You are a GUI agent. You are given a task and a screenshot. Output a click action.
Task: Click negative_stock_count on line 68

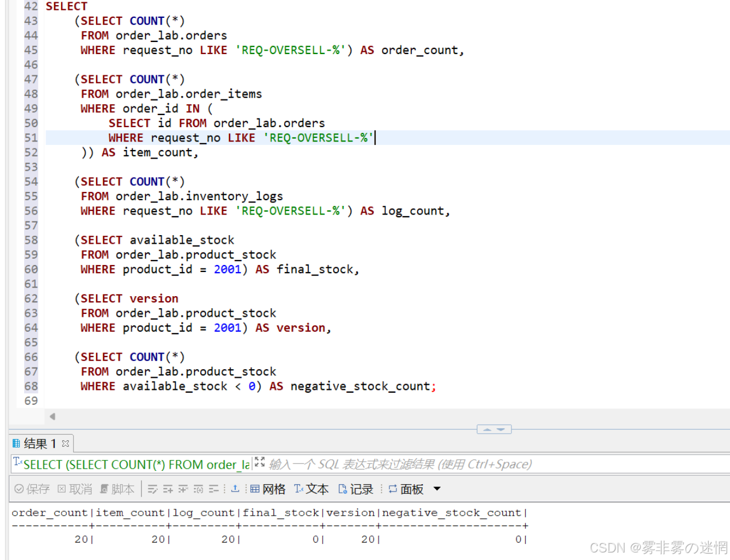click(360, 386)
